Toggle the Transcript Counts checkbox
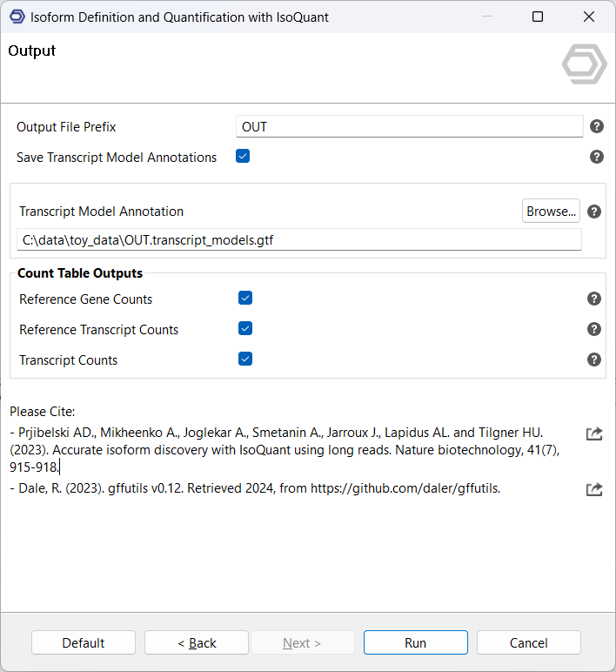Image resolution: width=616 pixels, height=672 pixels. click(245, 360)
